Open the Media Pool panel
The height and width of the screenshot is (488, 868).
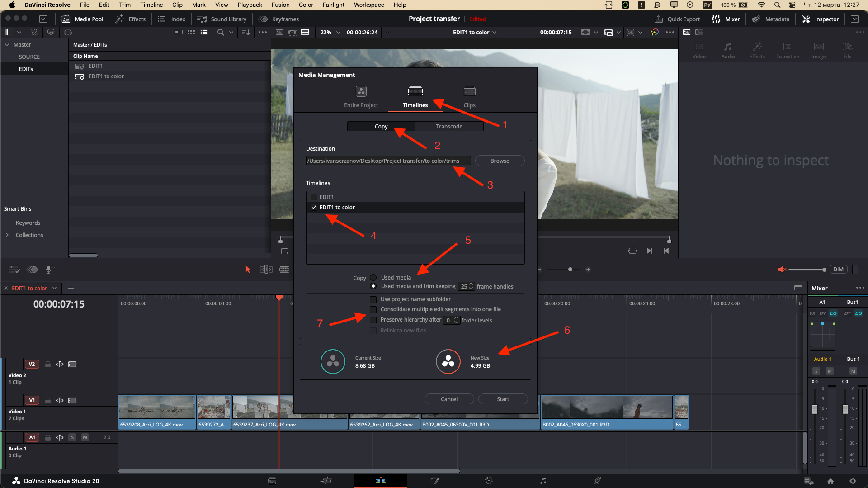pos(82,19)
